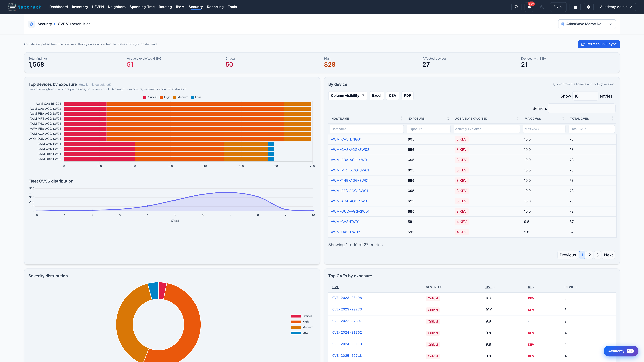Focus the Actively Exploited filter field
The width and height of the screenshot is (644, 362).
tap(487, 129)
